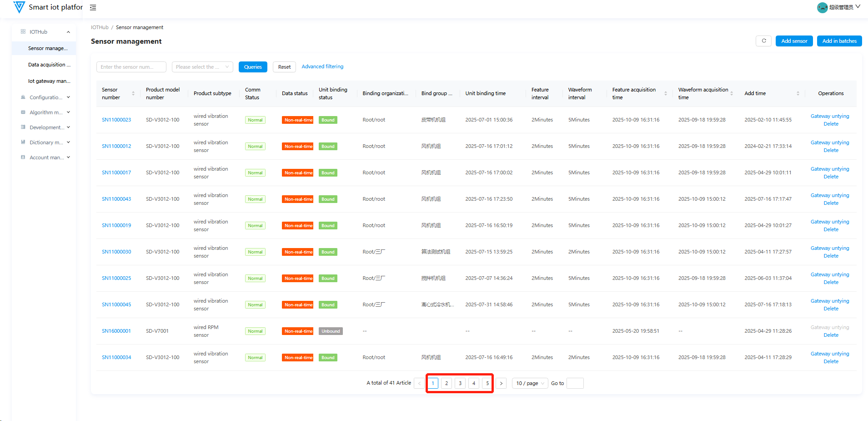Open the Advanced filtering link
This screenshot has width=868, height=421.
pyautogui.click(x=322, y=66)
